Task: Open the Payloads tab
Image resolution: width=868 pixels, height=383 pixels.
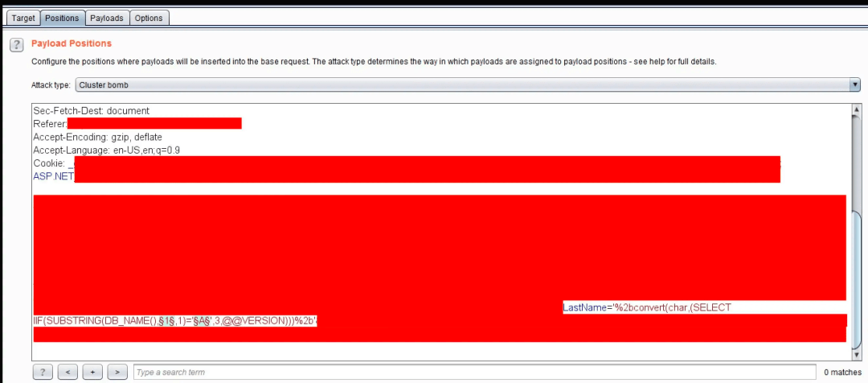Action: (107, 18)
